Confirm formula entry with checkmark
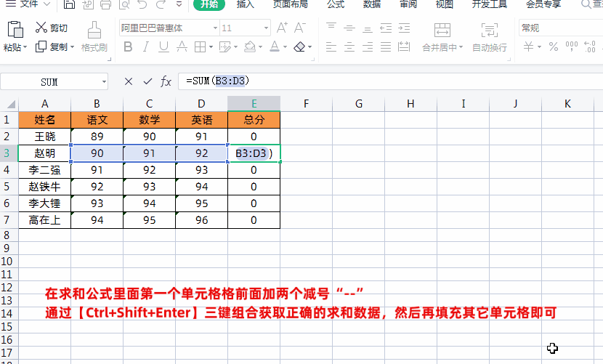Screen dimensions: 603x364 [147, 81]
